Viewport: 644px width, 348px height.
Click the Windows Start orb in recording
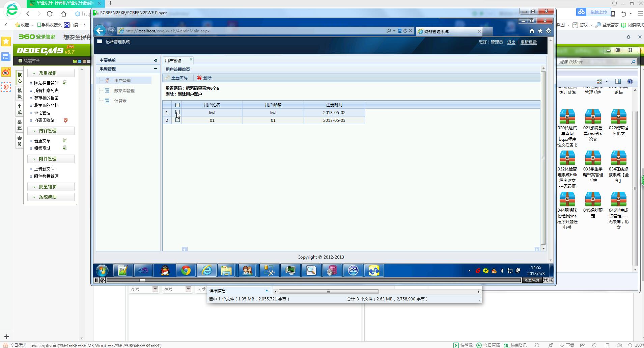pos(102,270)
